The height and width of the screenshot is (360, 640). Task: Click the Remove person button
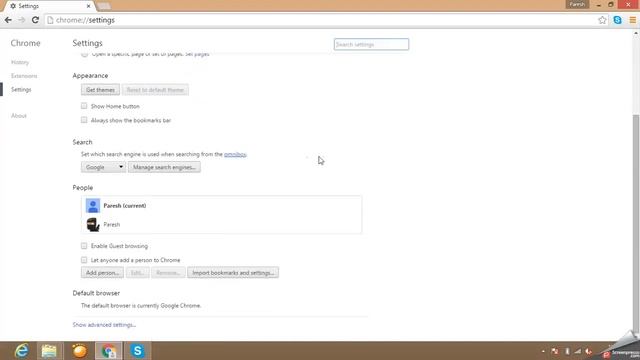coord(168,273)
